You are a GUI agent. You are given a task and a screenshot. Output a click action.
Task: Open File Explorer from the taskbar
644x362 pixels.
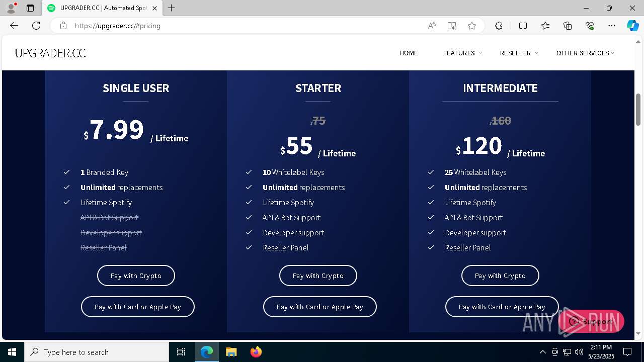[231, 352]
